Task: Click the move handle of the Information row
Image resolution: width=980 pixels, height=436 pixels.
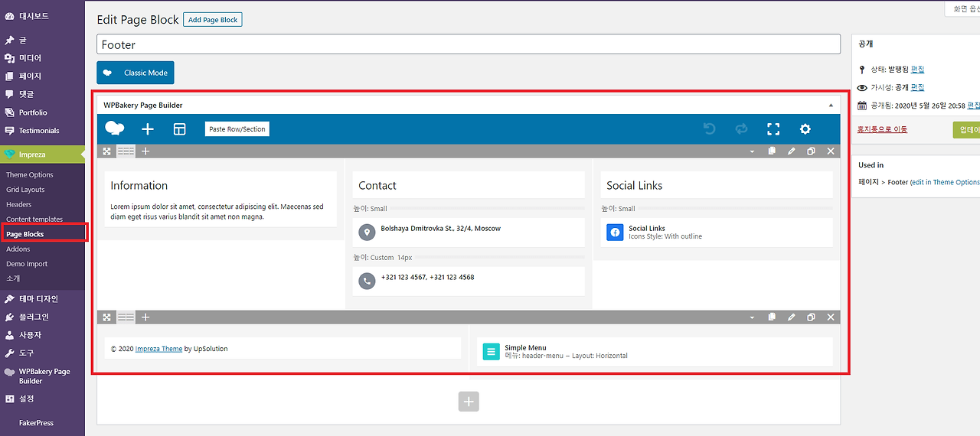Action: click(x=107, y=151)
